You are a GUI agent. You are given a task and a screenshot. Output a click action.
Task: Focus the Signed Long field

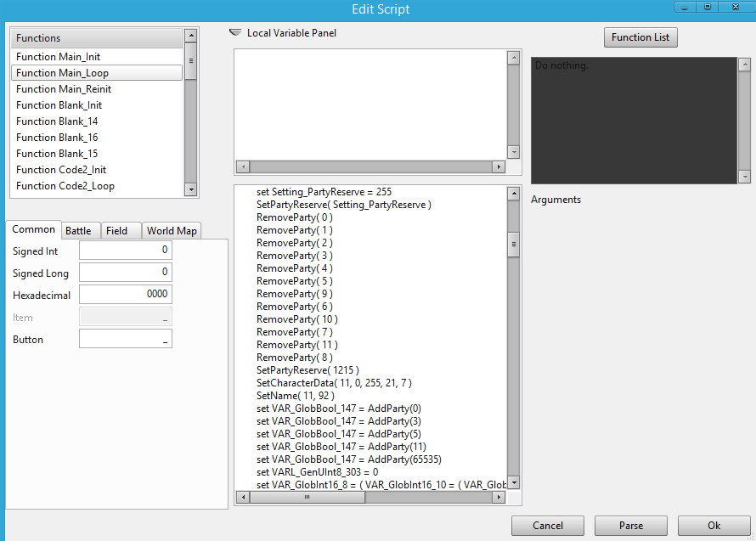pos(126,273)
